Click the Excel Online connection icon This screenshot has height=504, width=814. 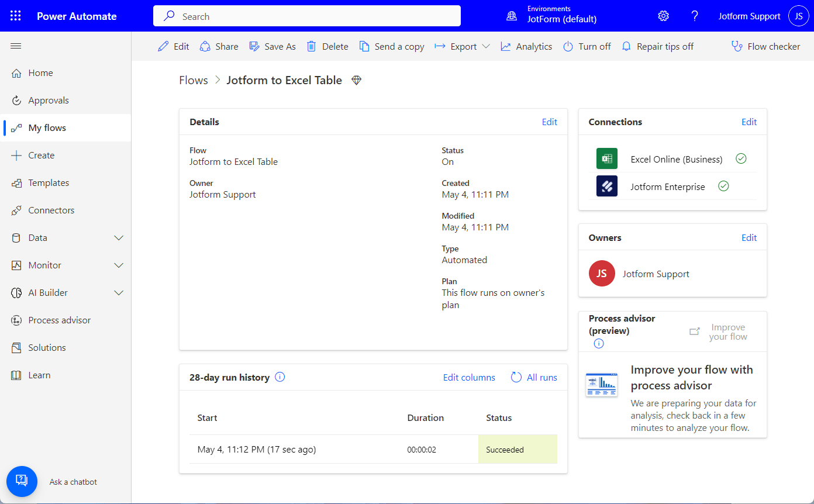pyautogui.click(x=606, y=159)
